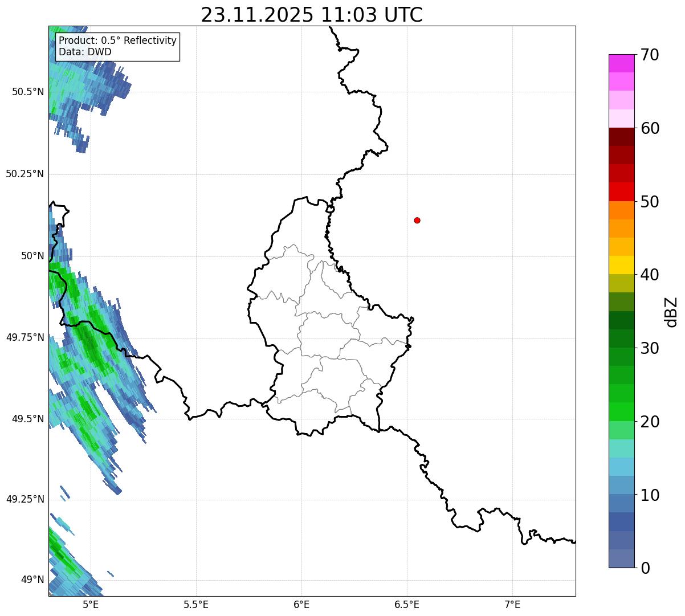Click the 50.25°N latitude label
Screen dimensions: 685x616
25,174
